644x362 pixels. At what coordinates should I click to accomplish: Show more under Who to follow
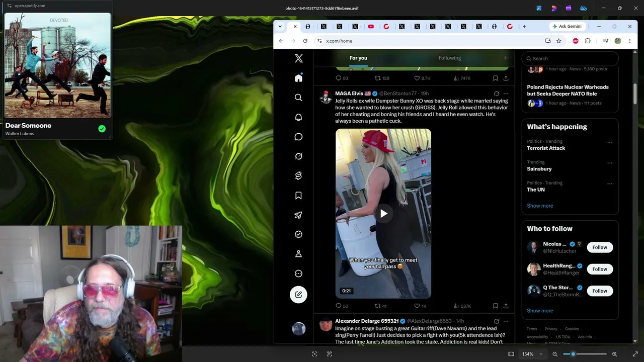[540, 311]
